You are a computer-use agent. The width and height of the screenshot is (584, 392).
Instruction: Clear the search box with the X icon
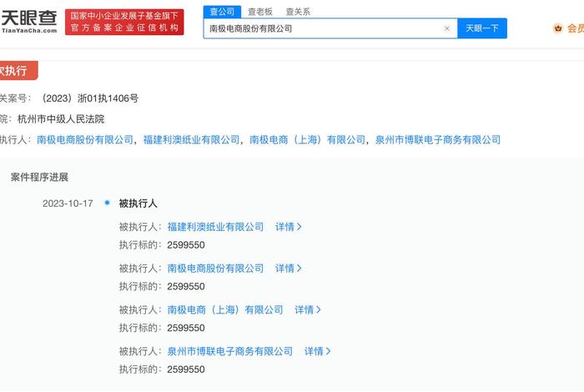447,28
